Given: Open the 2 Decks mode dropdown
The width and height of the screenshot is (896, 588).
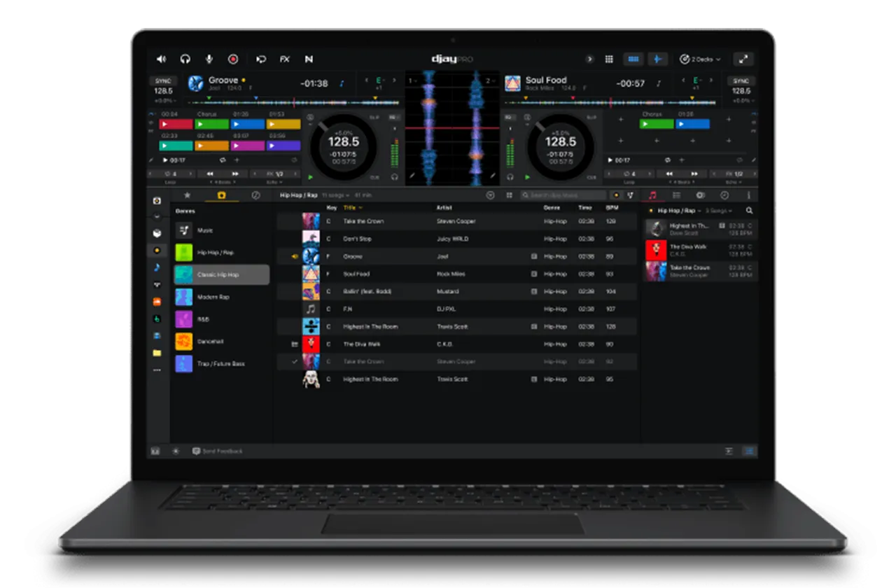Looking at the screenshot, I should (x=700, y=59).
